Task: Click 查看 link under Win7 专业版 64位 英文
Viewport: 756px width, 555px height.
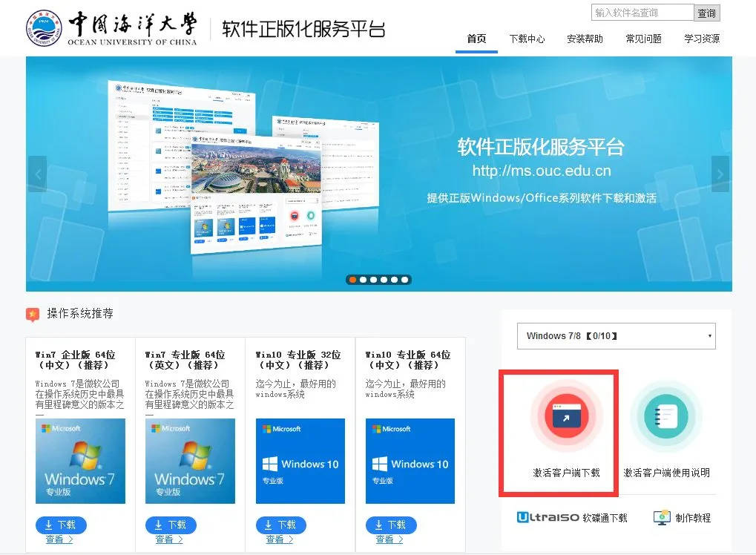Action: click(x=168, y=539)
